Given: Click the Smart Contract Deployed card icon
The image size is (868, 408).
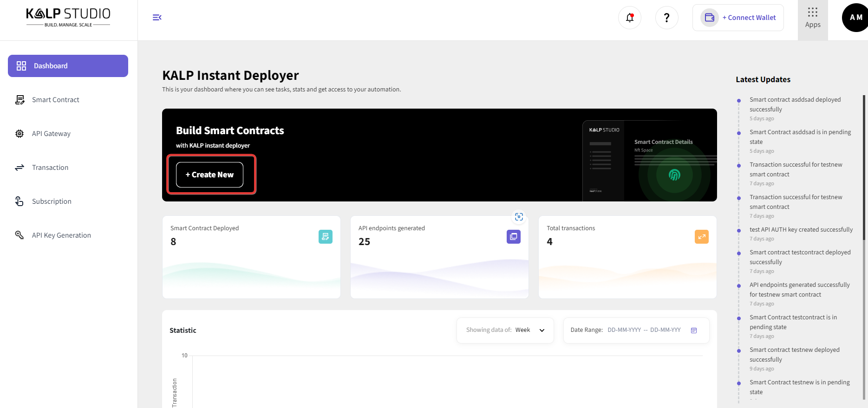Looking at the screenshot, I should (325, 237).
